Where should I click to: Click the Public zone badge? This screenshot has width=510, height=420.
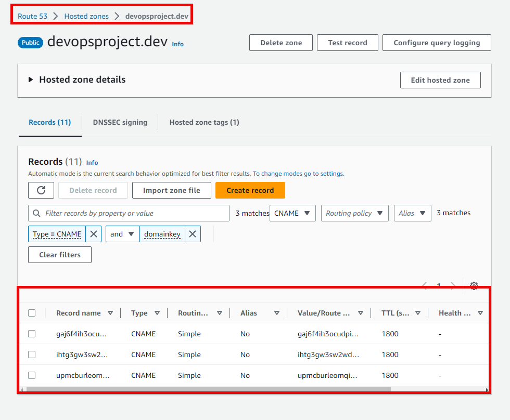click(x=31, y=43)
